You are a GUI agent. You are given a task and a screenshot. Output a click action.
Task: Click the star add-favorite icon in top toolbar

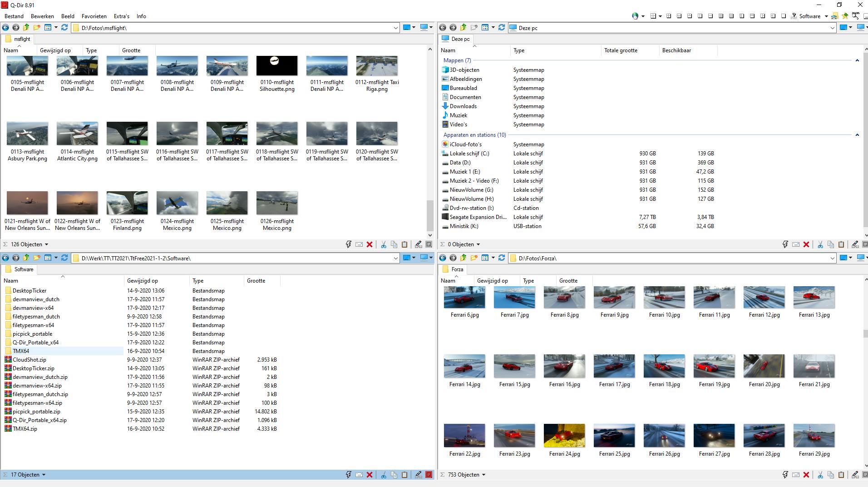[845, 16]
